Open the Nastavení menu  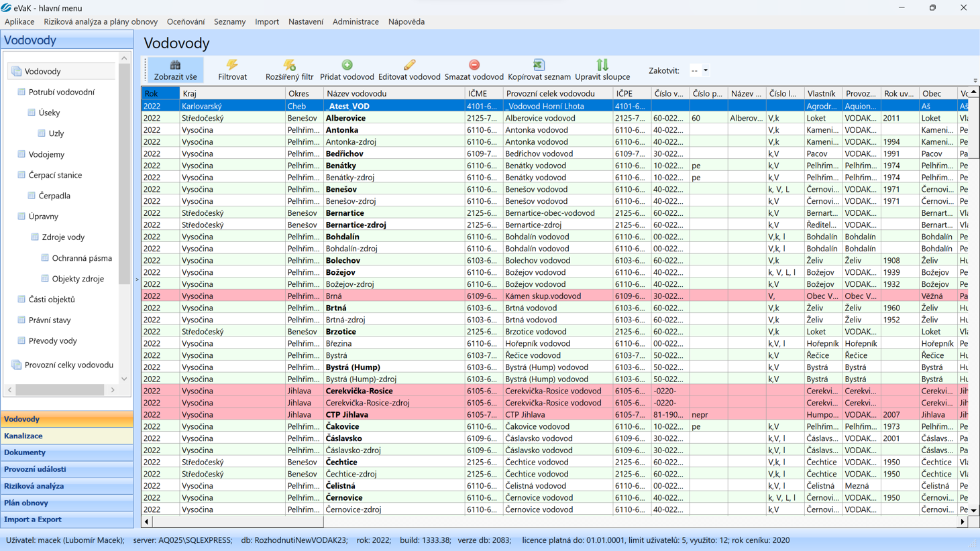click(x=306, y=21)
